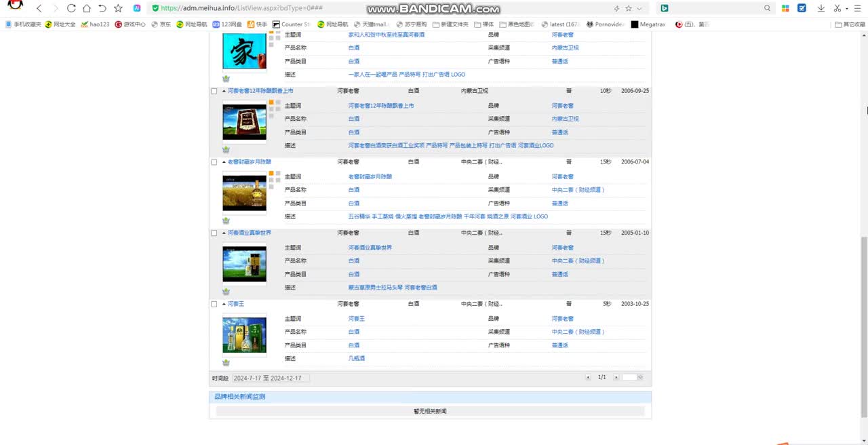Click the adm.meihua.info address bar
The height and width of the screenshot is (445, 868).
[380, 9]
